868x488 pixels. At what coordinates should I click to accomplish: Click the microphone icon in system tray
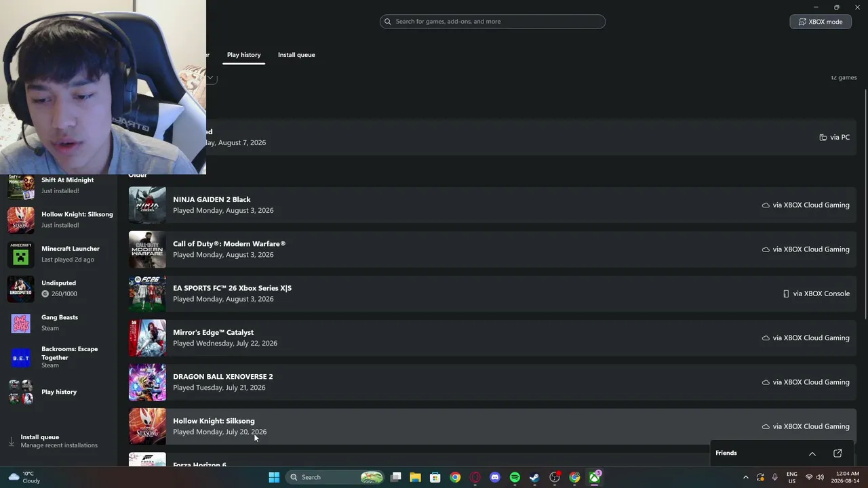click(774, 477)
